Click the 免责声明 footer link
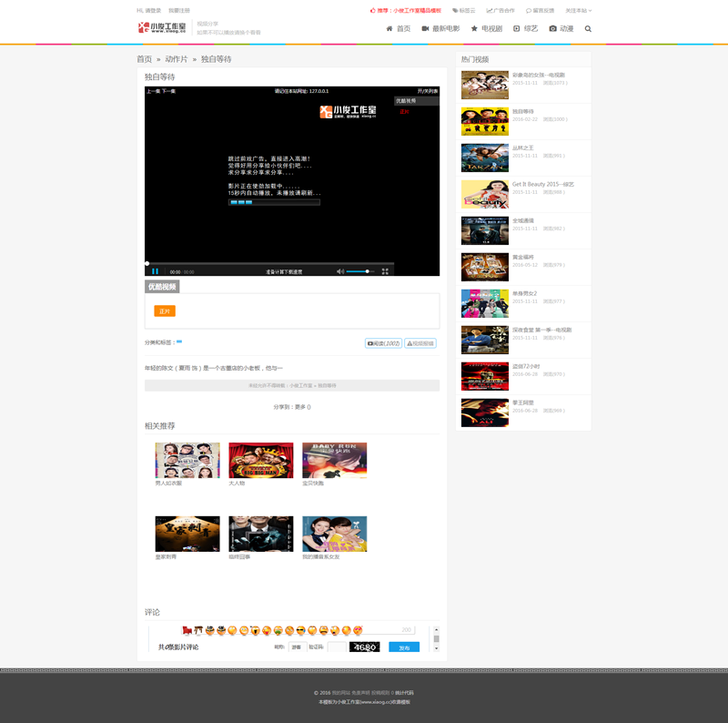 tap(360, 693)
